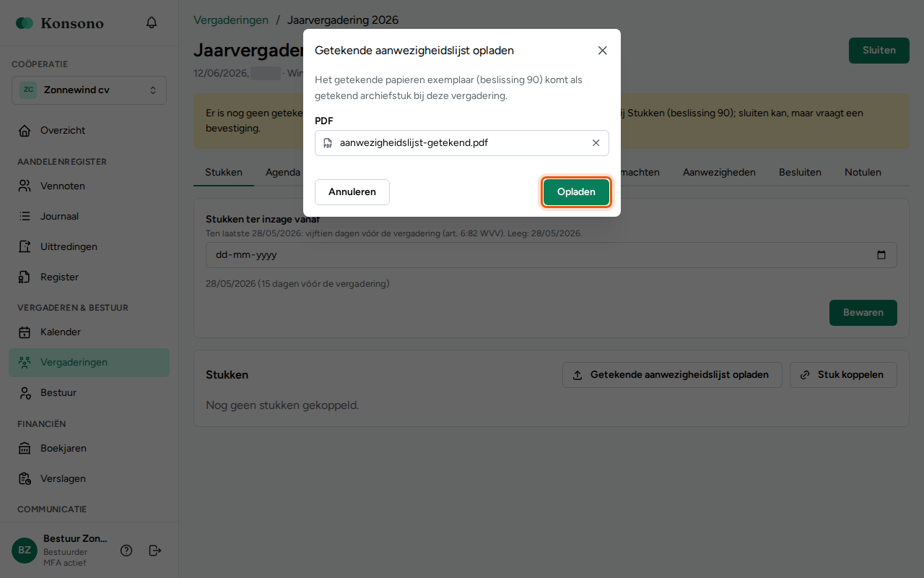Click the Sluiten button
Viewport: 924px width, 578px height.
(x=879, y=51)
